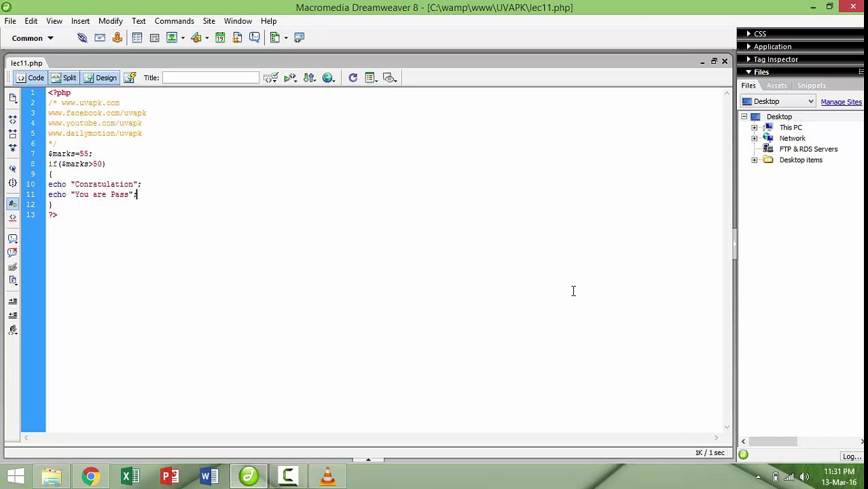Insert a Comment from the Common bar

pos(255,38)
